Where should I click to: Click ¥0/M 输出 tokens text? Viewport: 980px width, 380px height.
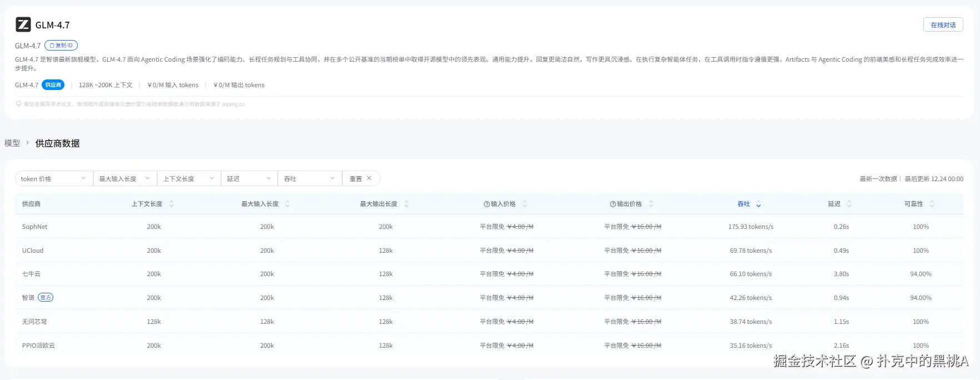(239, 85)
